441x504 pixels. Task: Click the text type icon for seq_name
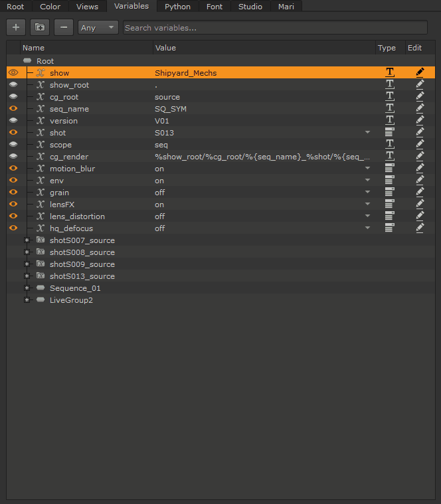tap(389, 108)
